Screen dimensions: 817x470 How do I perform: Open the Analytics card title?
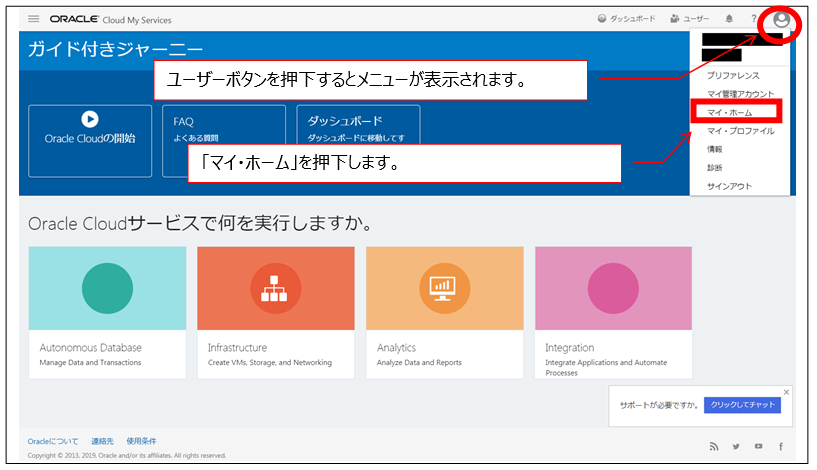click(x=397, y=348)
